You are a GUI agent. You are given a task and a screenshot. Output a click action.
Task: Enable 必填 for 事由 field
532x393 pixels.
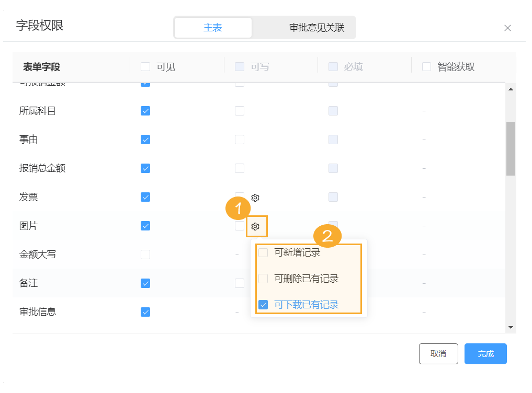333,140
